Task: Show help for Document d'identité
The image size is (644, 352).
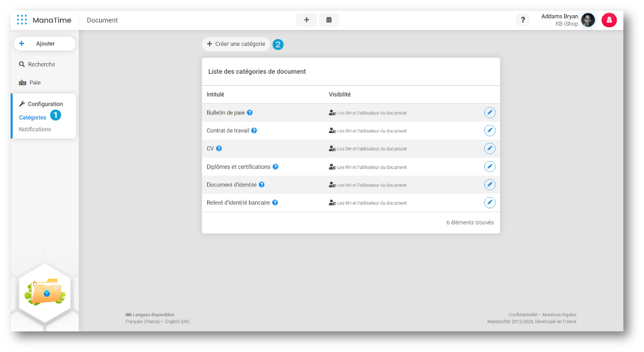Action: [x=262, y=184]
